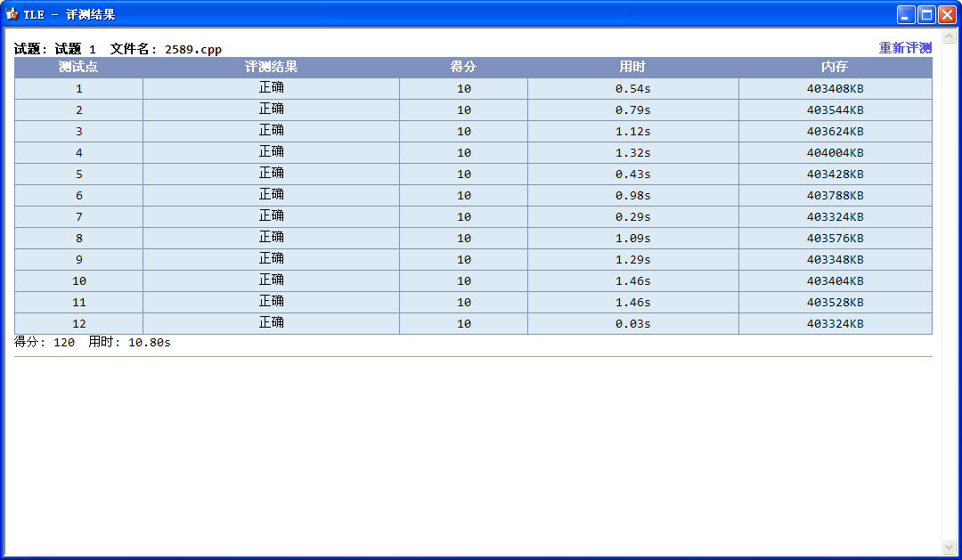Image resolution: width=962 pixels, height=560 pixels.
Task: Click the file name 2589.cpp
Action: click(193, 49)
